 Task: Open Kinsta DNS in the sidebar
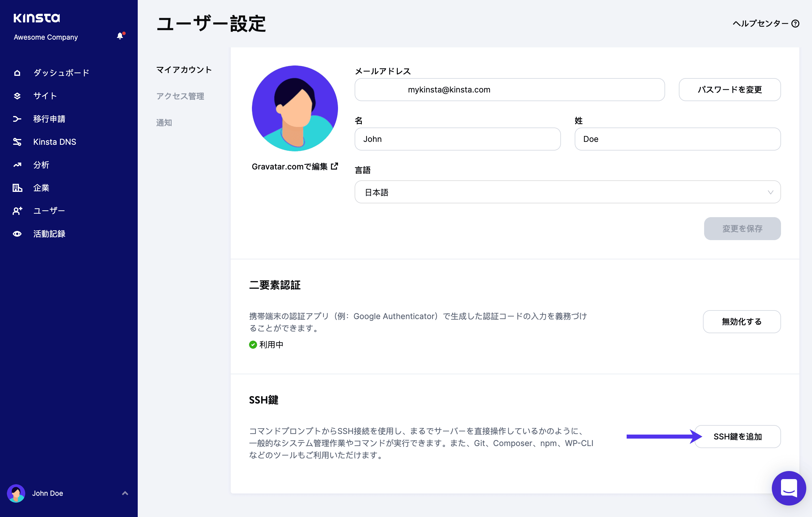click(17, 142)
